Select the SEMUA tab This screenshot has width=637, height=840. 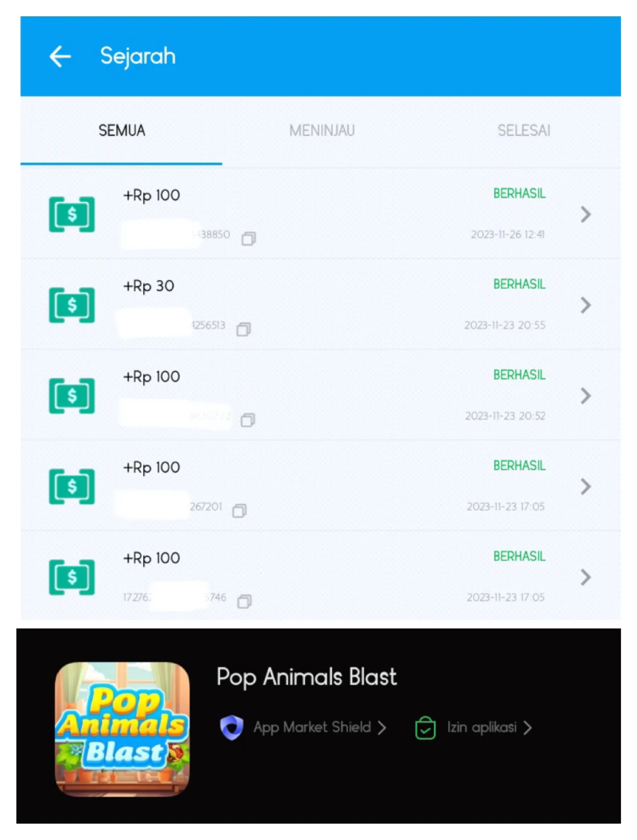click(x=122, y=131)
